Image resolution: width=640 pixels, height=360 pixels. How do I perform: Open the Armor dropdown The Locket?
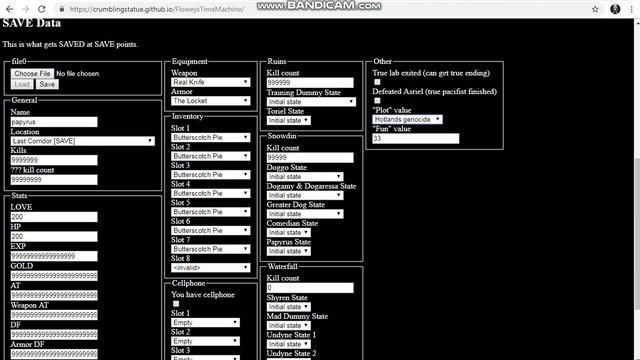[211, 101]
